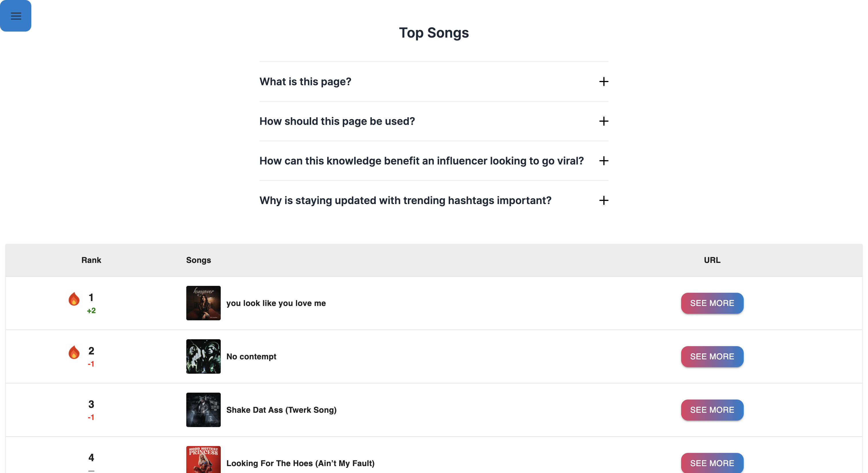Expand the "What is this page?" section
Viewport: 868px width, 473px height.
(434, 82)
